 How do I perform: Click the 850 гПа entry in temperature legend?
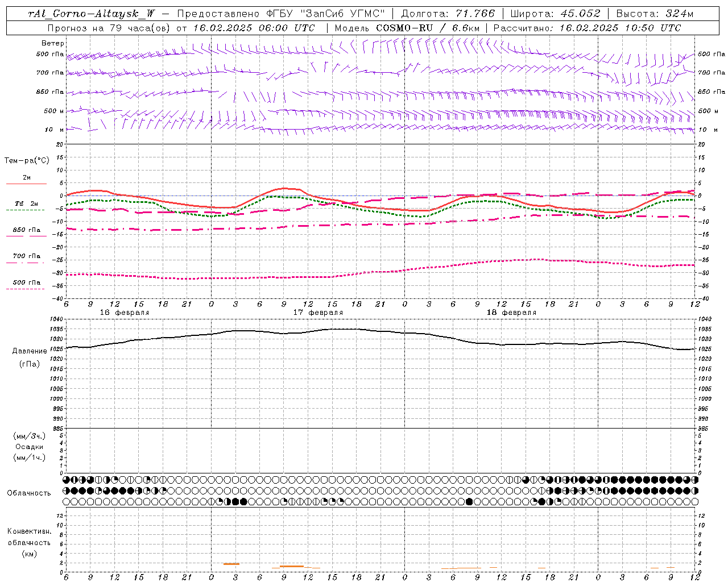[x=27, y=230]
